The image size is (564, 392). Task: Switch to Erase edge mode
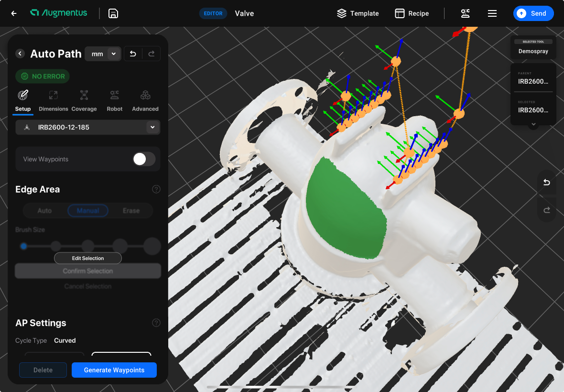coord(131,210)
